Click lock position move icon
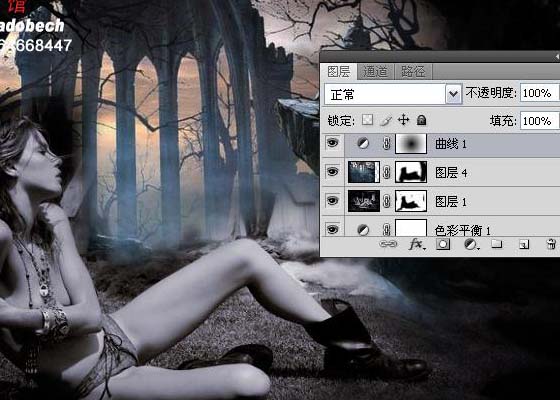The height and width of the screenshot is (400, 560). click(403, 120)
